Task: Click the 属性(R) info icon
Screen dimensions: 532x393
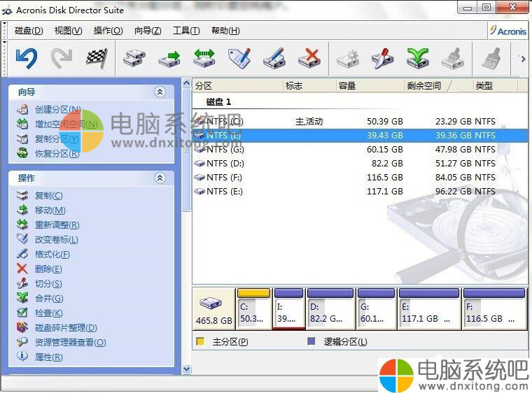Action: coord(22,357)
